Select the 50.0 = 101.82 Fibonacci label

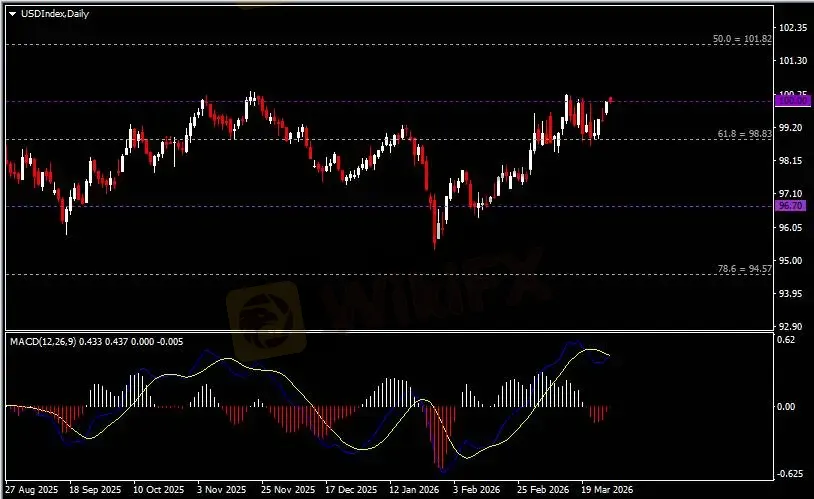tap(742, 38)
